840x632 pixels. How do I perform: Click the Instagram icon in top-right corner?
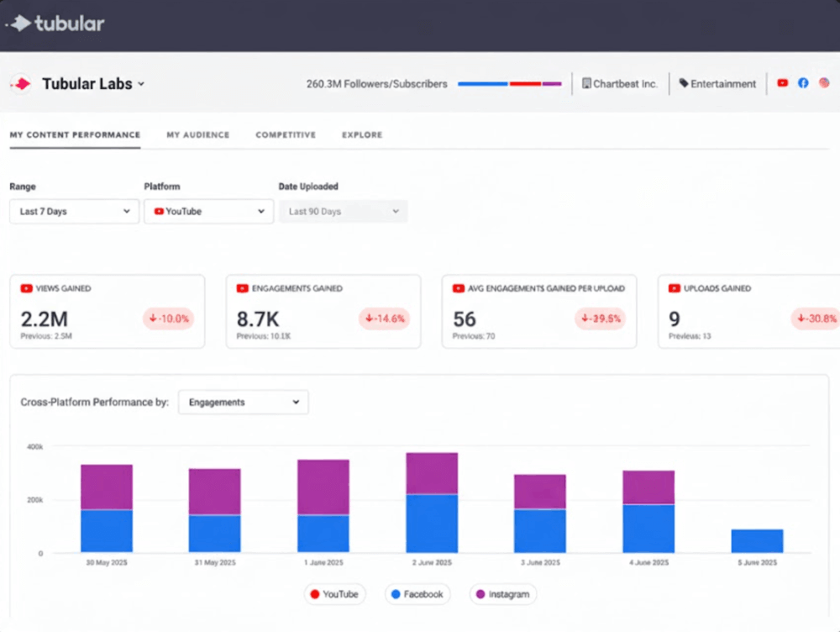(824, 83)
